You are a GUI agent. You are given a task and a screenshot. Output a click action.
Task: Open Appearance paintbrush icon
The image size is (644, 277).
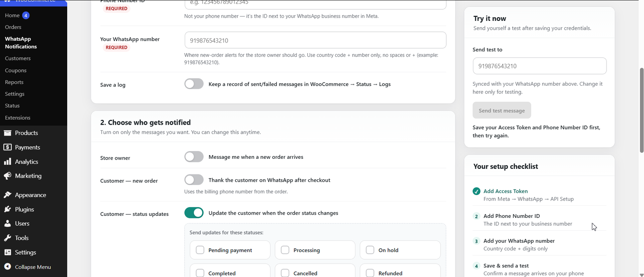pos(7,195)
